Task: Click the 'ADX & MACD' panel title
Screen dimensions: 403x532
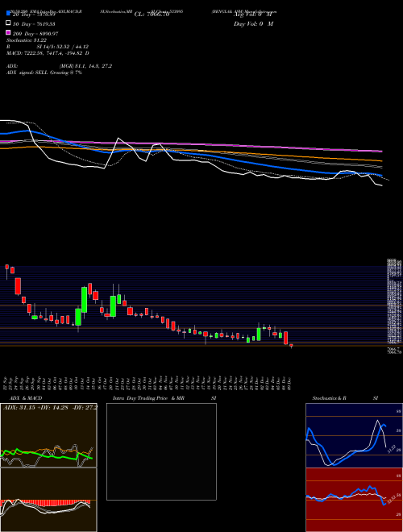Action: tap(26, 398)
